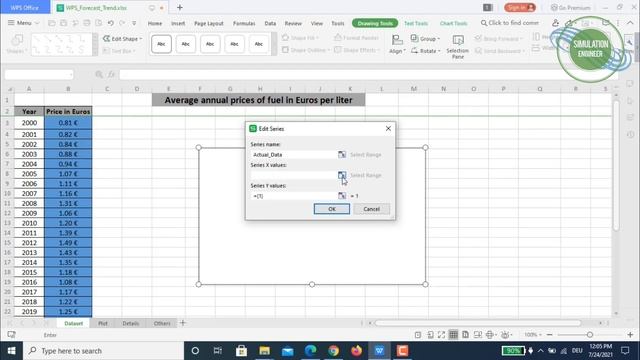This screenshot has height=360, width=640.
Task: Click the Windows 'Type here to search' box
Action: (x=104, y=351)
